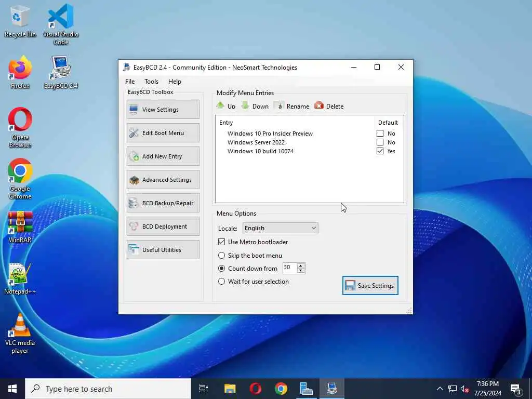Open Recycle Bin on the desktop

pyautogui.click(x=20, y=21)
